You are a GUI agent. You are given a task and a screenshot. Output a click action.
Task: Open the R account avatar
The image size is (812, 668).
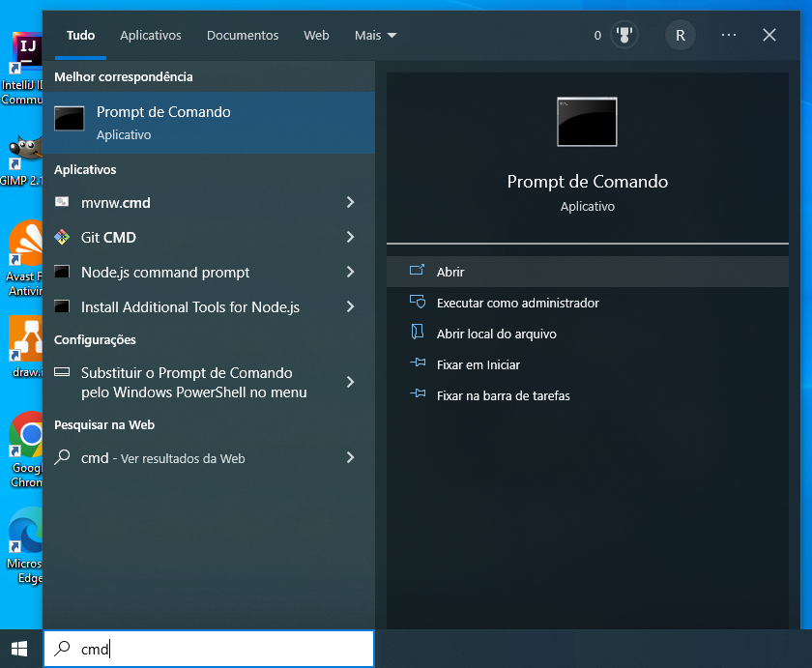pyautogui.click(x=680, y=35)
